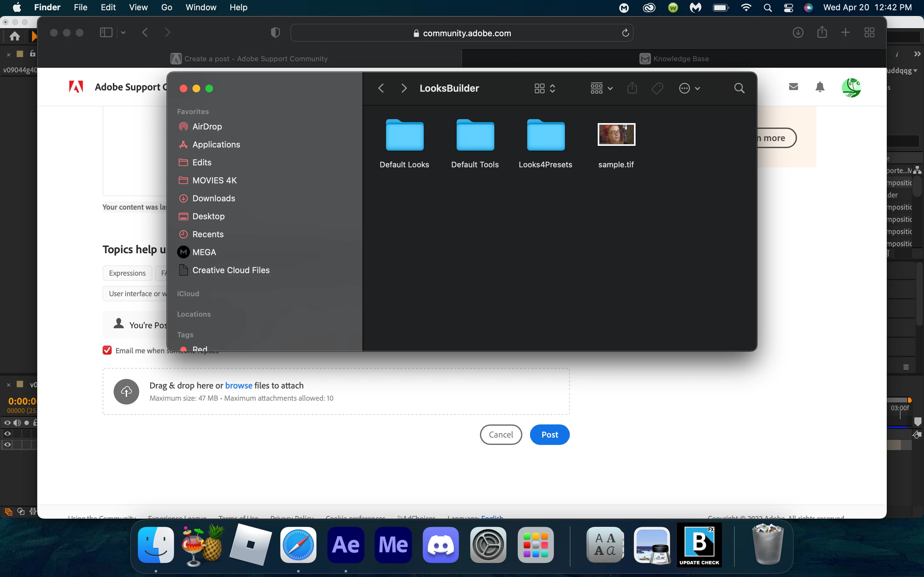Click the Finder search magnifier icon
The height and width of the screenshot is (577, 924).
(x=739, y=88)
